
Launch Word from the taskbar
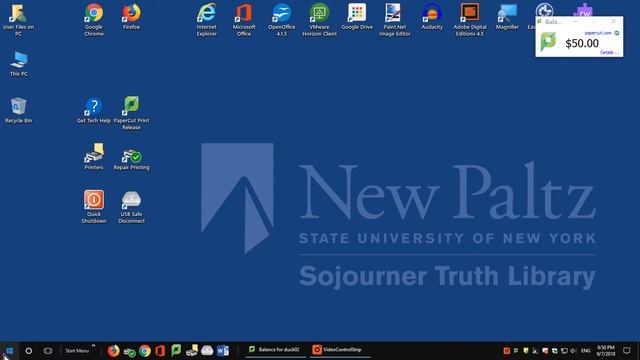click(x=223, y=351)
